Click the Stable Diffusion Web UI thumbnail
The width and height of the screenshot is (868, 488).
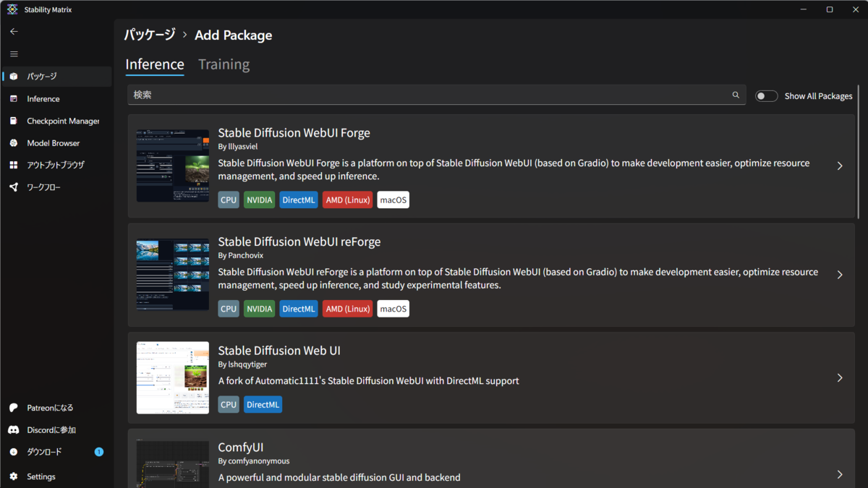[x=173, y=378]
